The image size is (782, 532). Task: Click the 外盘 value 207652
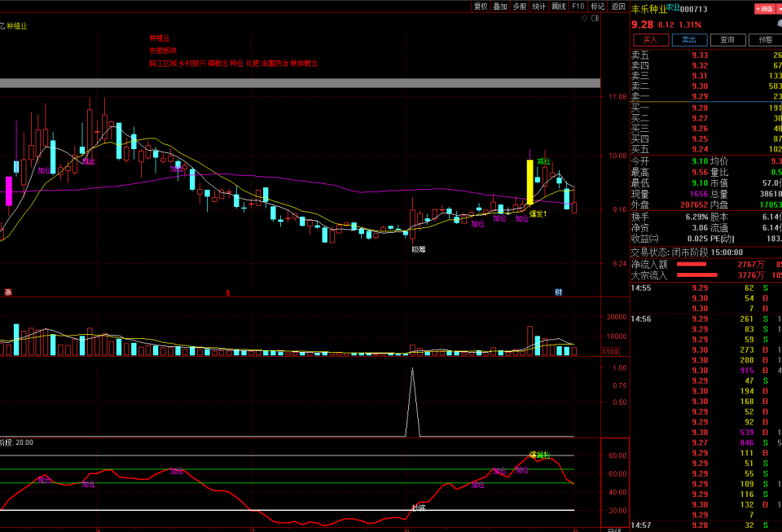pos(694,205)
